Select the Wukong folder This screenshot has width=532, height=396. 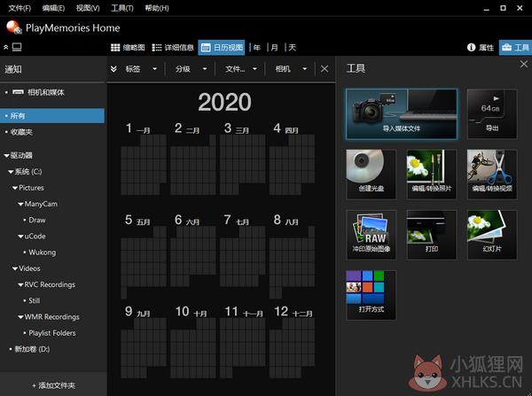pyautogui.click(x=43, y=252)
